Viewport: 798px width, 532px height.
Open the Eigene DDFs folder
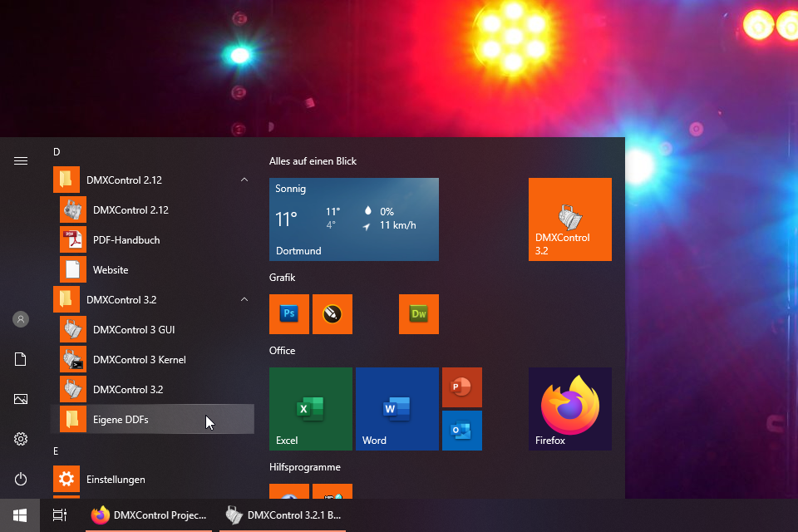(121, 420)
